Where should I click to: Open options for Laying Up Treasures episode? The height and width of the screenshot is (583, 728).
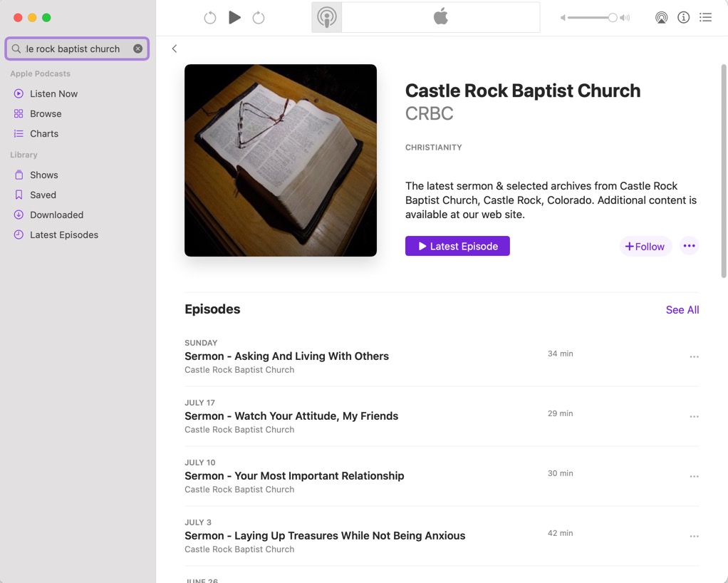(x=694, y=537)
